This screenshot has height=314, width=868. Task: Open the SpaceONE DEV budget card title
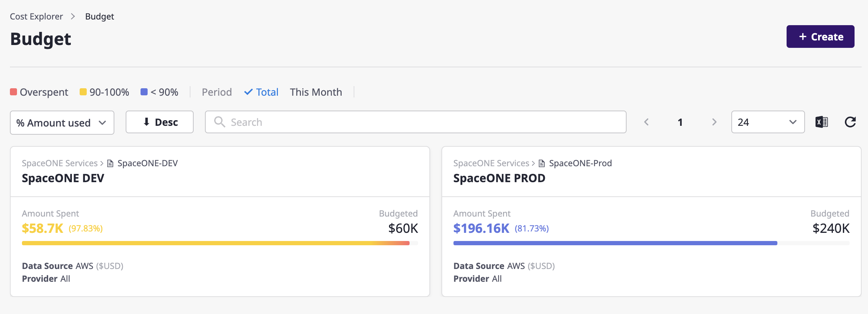click(x=63, y=178)
